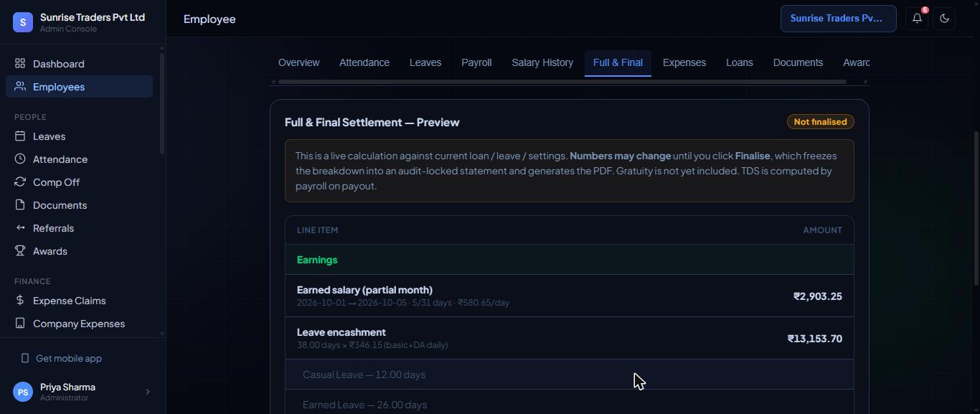The width and height of the screenshot is (980, 414).
Task: Select the Employees people icon in sidebar
Action: (20, 87)
